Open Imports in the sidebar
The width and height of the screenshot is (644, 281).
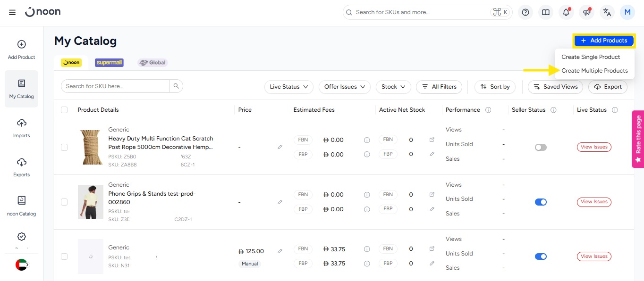[x=21, y=128]
